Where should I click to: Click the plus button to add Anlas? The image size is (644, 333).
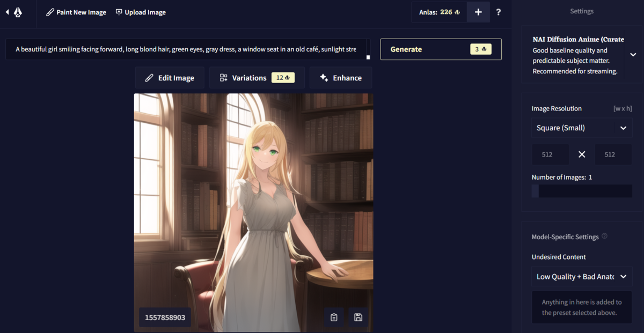pyautogui.click(x=478, y=12)
